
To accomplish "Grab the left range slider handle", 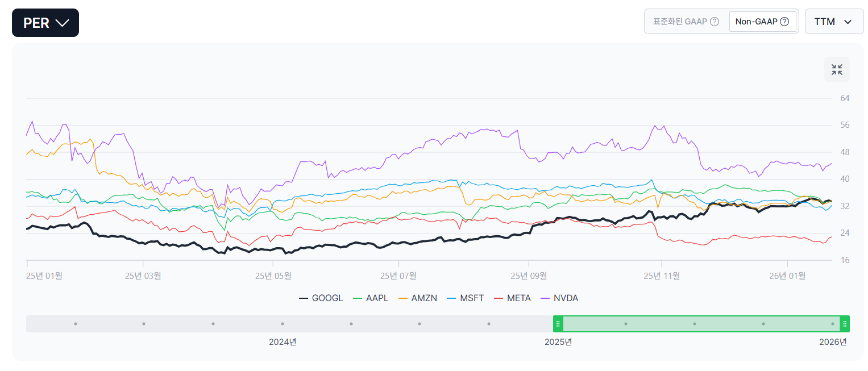I will (558, 324).
